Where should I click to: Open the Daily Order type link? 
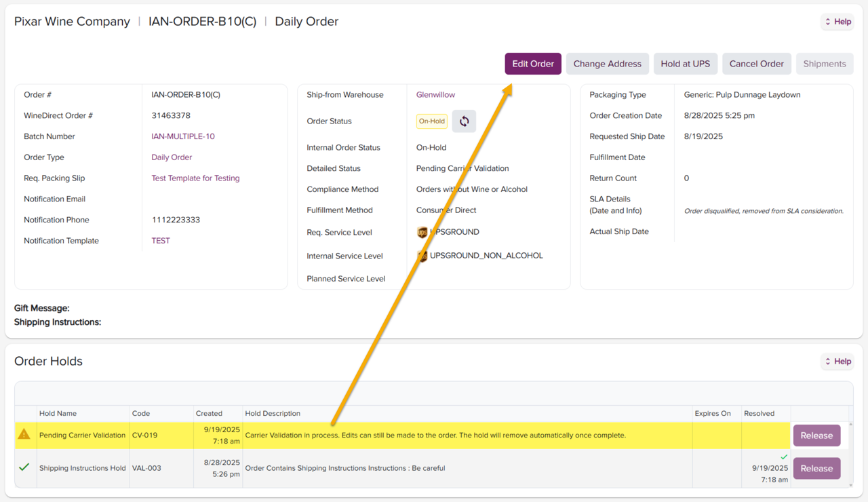click(x=172, y=157)
